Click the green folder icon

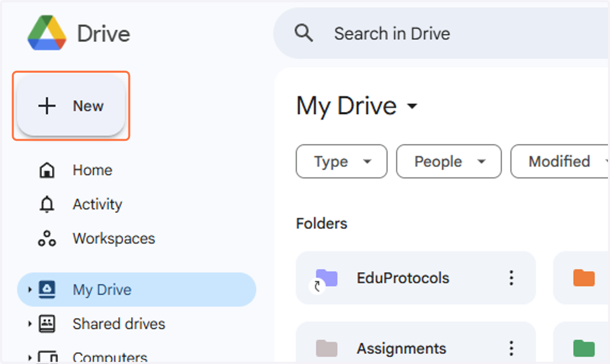(584, 348)
